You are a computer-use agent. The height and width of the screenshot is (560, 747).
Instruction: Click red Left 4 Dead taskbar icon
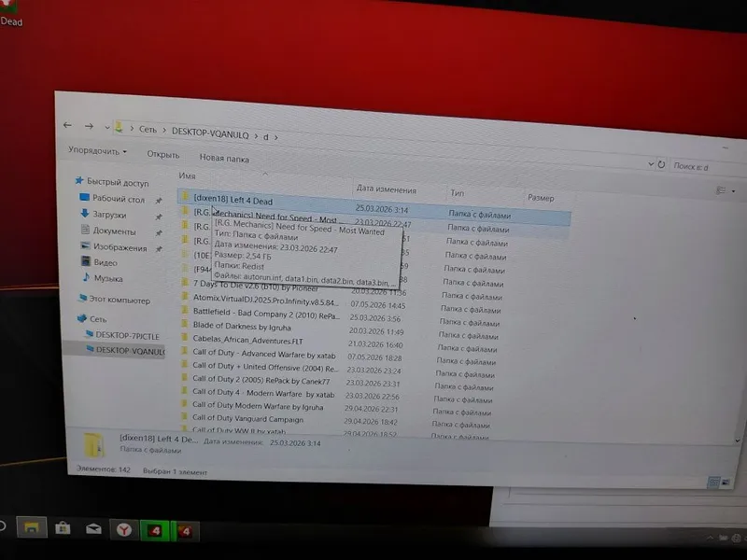(x=185, y=531)
